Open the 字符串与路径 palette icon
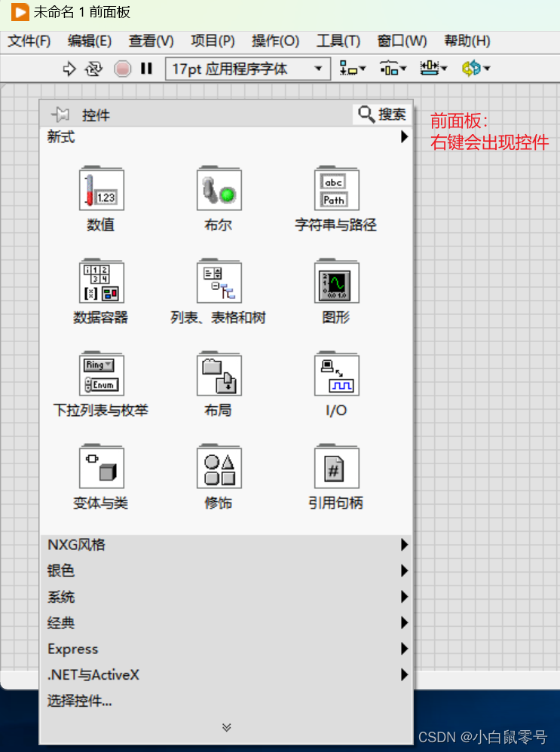The image size is (560, 752). point(336,188)
